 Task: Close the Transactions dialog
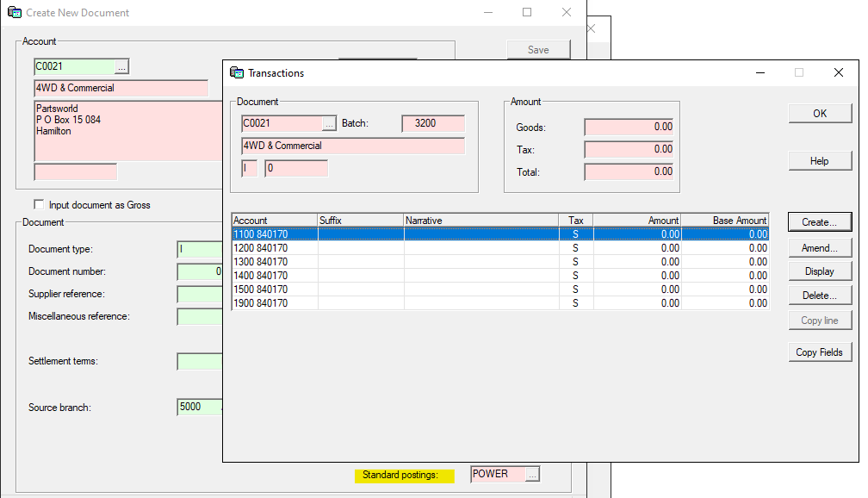click(x=838, y=73)
